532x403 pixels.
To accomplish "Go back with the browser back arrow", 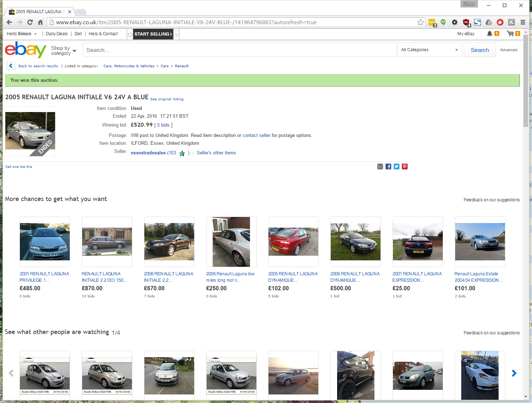I will (x=10, y=22).
